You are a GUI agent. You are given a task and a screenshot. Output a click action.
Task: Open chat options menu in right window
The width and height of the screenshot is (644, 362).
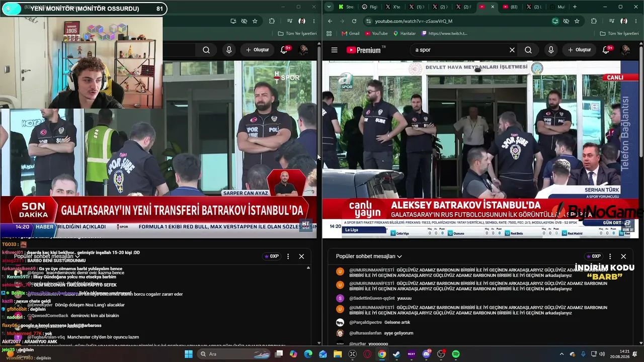[610, 256]
